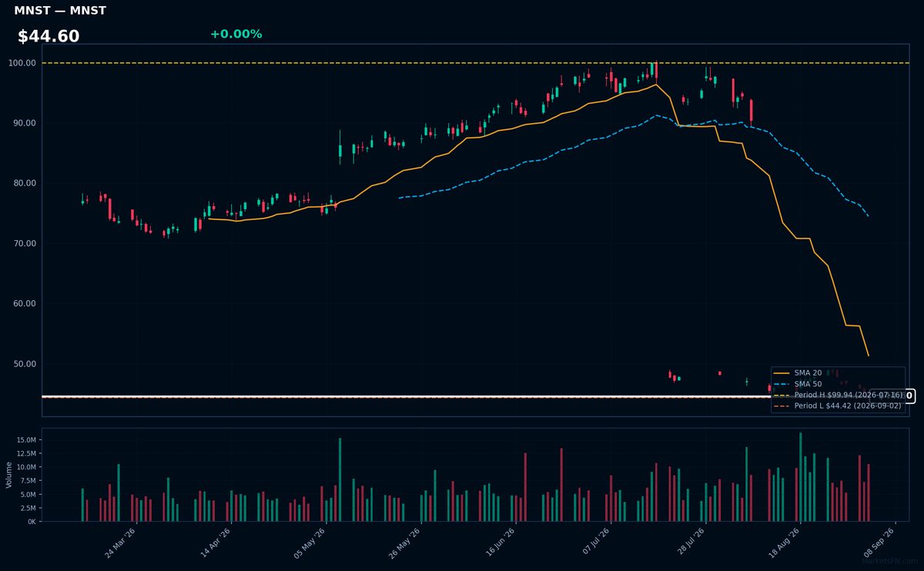Select the 14 Apr '26 date label

(216, 543)
